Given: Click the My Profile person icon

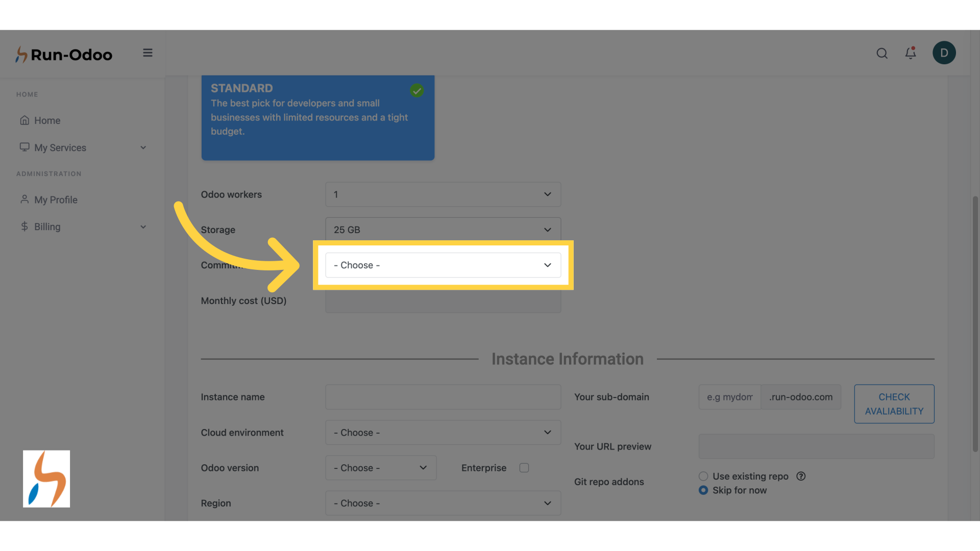Looking at the screenshot, I should click(x=24, y=199).
